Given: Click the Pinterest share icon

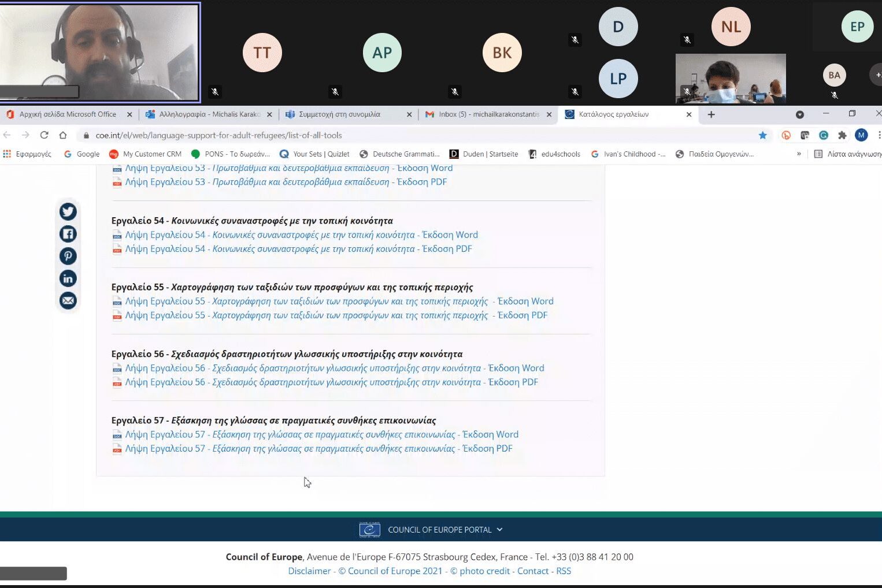Looking at the screenshot, I should point(68,256).
